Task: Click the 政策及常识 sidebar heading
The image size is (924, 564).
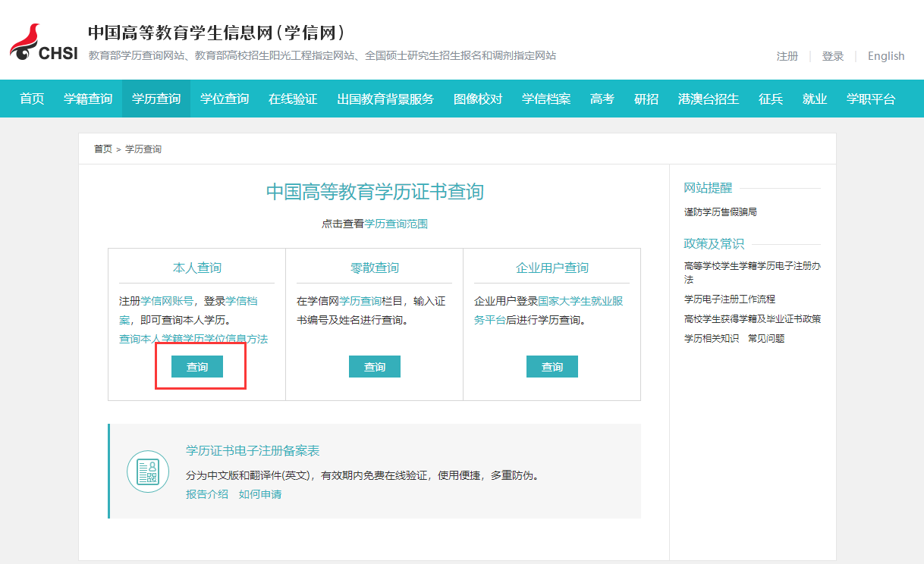Action: [715, 243]
